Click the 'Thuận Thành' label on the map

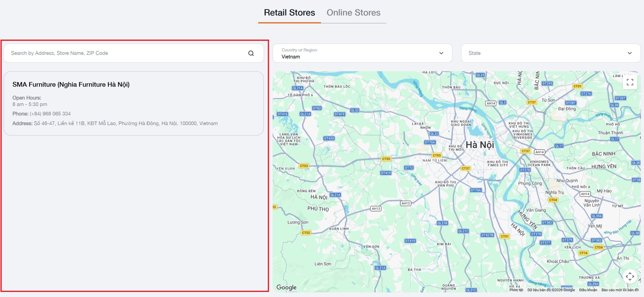(610, 133)
